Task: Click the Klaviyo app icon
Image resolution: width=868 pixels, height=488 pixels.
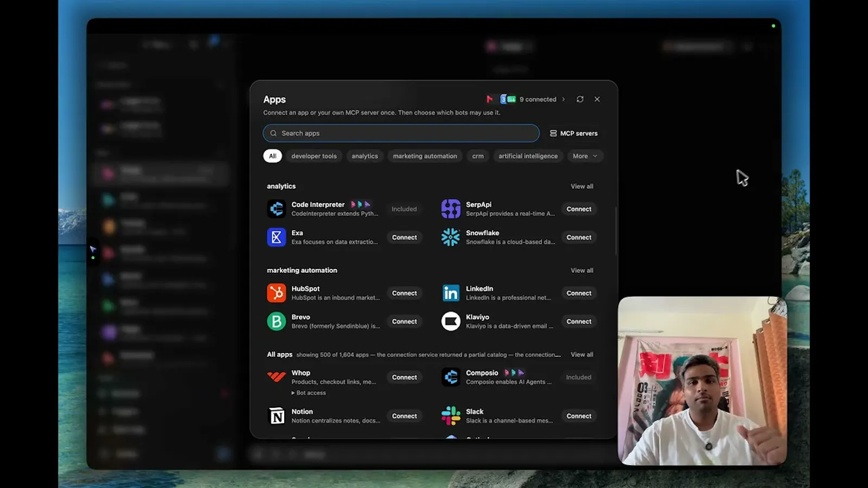Action: click(451, 321)
